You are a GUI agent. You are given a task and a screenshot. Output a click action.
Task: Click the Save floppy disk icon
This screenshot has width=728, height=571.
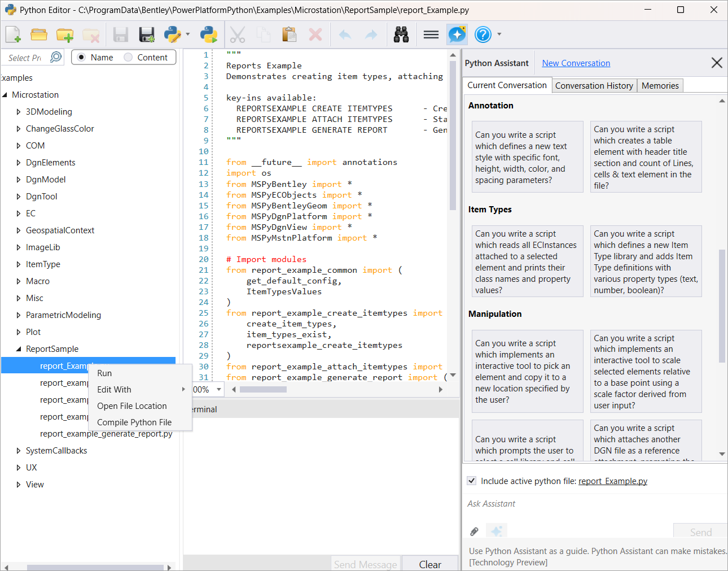(x=121, y=34)
